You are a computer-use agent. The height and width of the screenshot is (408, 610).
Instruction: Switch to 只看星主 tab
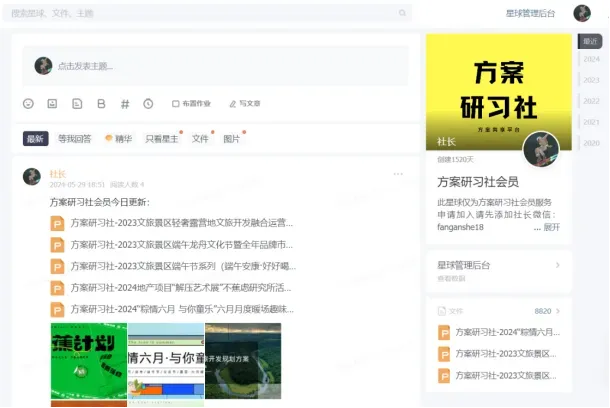click(x=162, y=138)
